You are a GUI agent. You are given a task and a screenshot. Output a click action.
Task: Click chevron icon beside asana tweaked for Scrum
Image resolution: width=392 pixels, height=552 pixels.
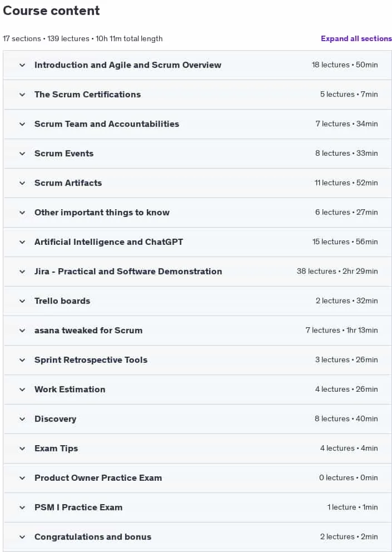click(22, 331)
